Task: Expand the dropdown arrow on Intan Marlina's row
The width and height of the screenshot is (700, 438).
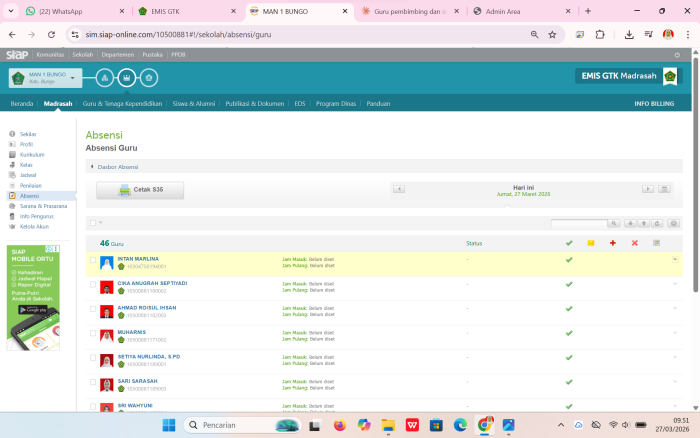Action: (x=675, y=259)
